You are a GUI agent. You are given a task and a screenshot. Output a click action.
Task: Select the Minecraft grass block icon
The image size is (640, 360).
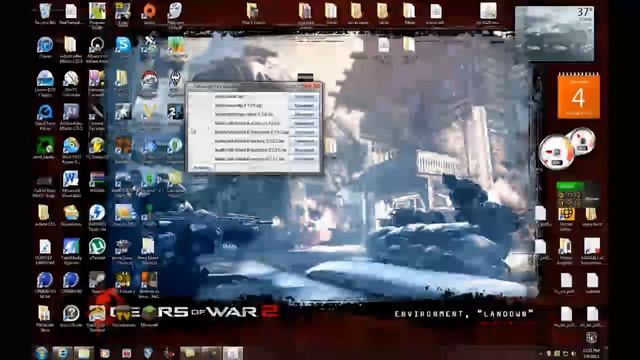point(149,314)
